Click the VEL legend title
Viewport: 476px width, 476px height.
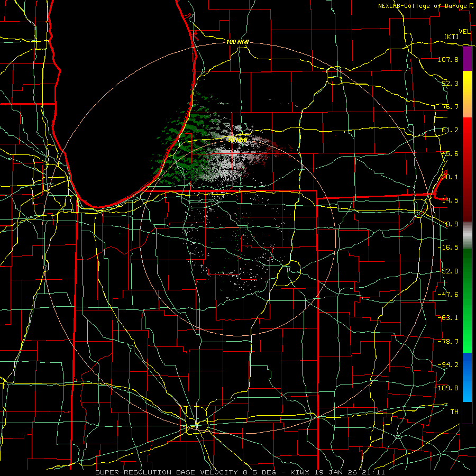click(465, 32)
